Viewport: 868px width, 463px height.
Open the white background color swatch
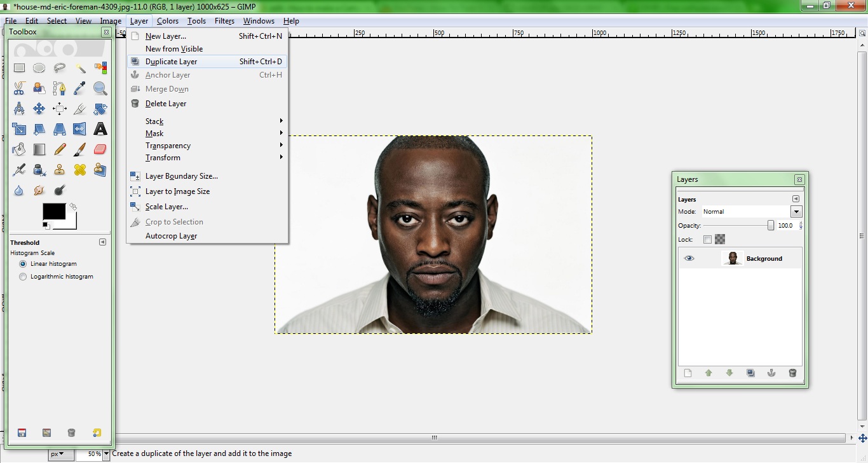click(x=71, y=223)
